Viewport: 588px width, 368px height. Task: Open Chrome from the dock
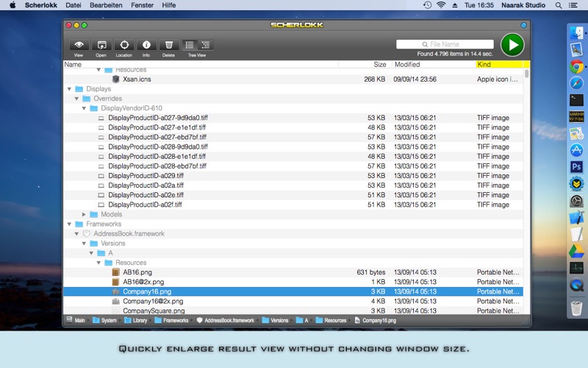(x=576, y=67)
